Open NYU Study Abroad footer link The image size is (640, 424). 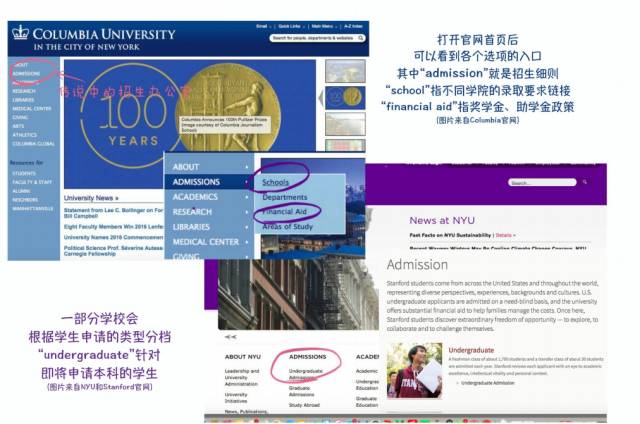(304, 405)
